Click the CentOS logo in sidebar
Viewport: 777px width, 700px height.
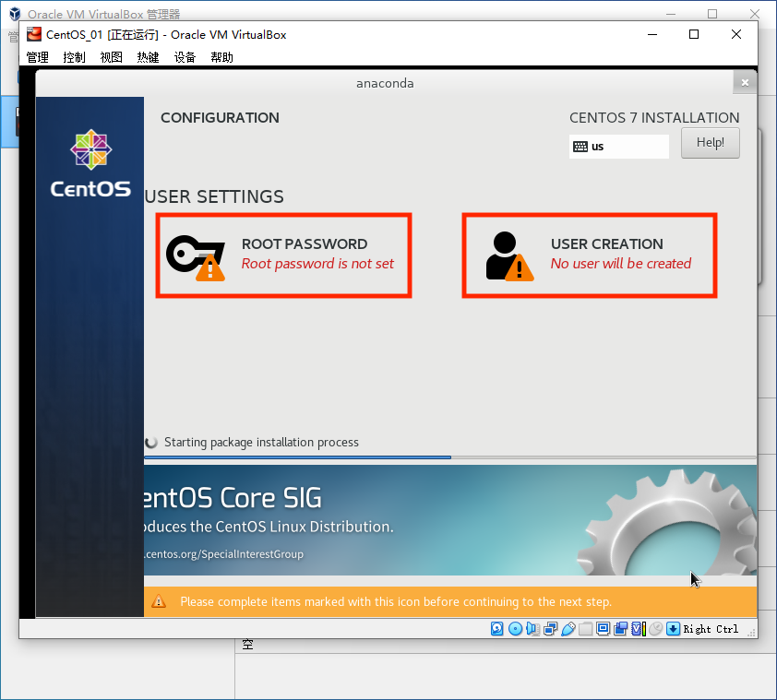(90, 164)
